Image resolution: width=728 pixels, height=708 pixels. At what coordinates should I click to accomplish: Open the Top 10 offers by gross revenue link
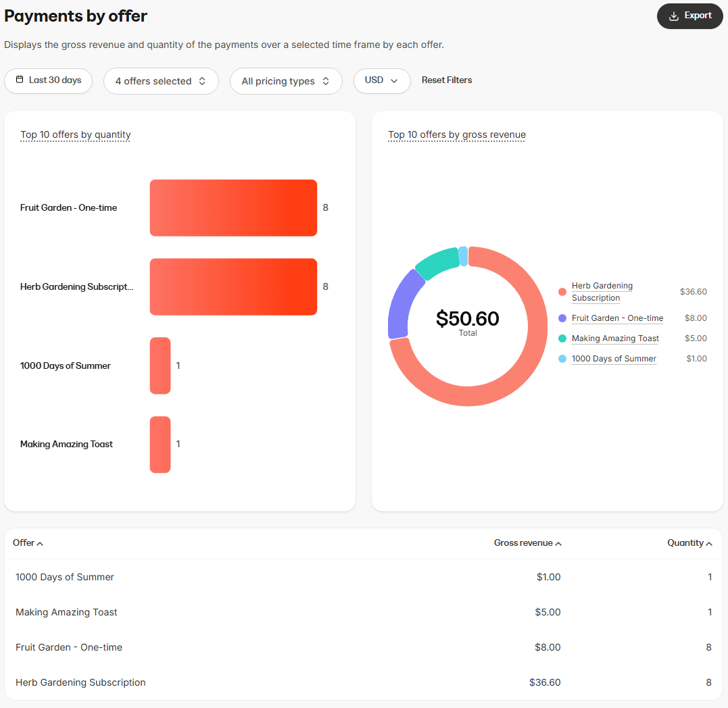click(456, 135)
